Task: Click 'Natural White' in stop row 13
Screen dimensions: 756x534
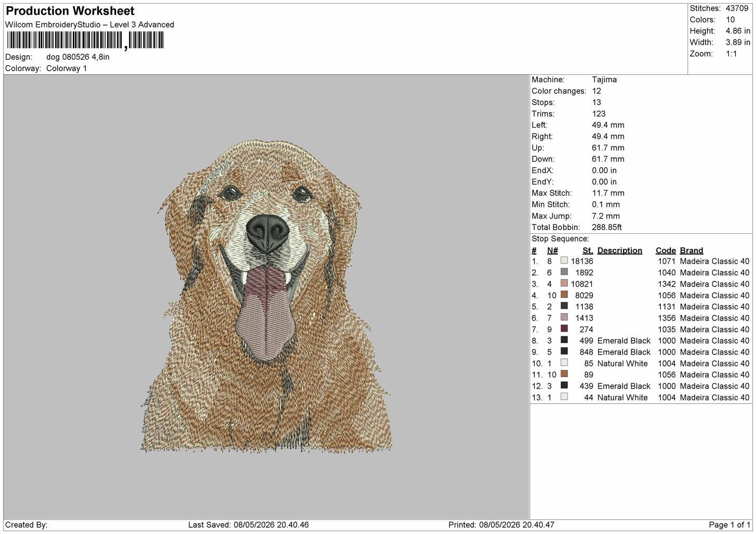Action: pyautogui.click(x=622, y=397)
